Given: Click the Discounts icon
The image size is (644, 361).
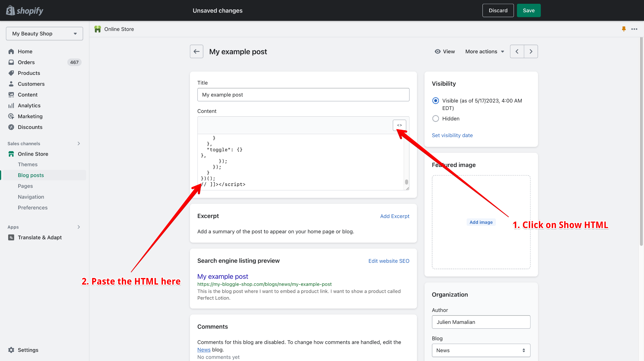Looking at the screenshot, I should click(x=11, y=127).
